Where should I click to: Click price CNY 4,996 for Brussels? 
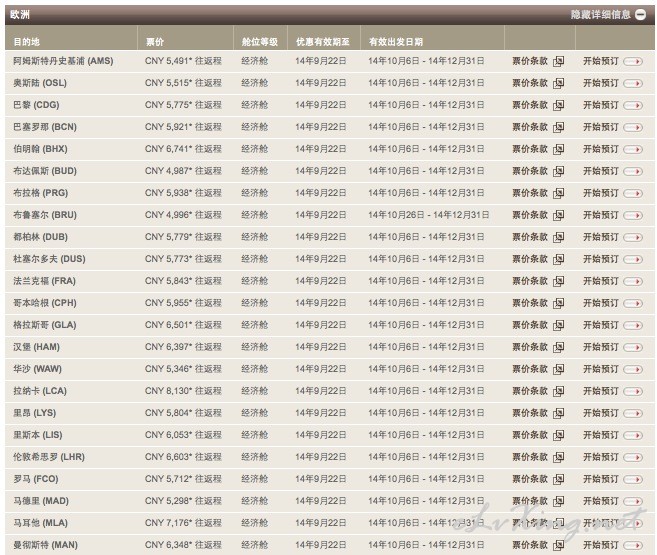pos(168,215)
